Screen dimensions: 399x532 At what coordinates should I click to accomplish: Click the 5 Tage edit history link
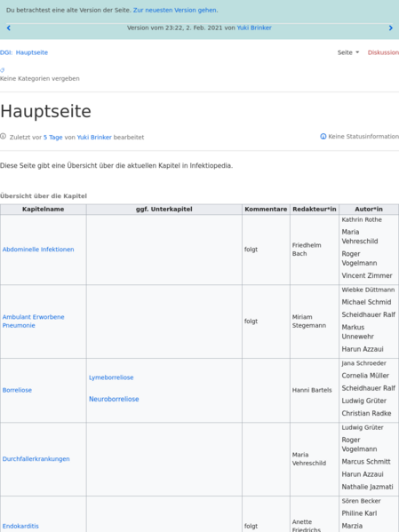(x=53, y=138)
